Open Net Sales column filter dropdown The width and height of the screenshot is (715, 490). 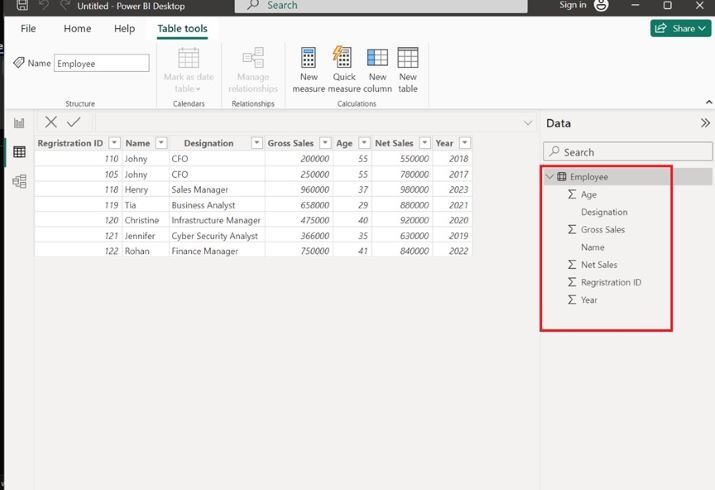425,143
